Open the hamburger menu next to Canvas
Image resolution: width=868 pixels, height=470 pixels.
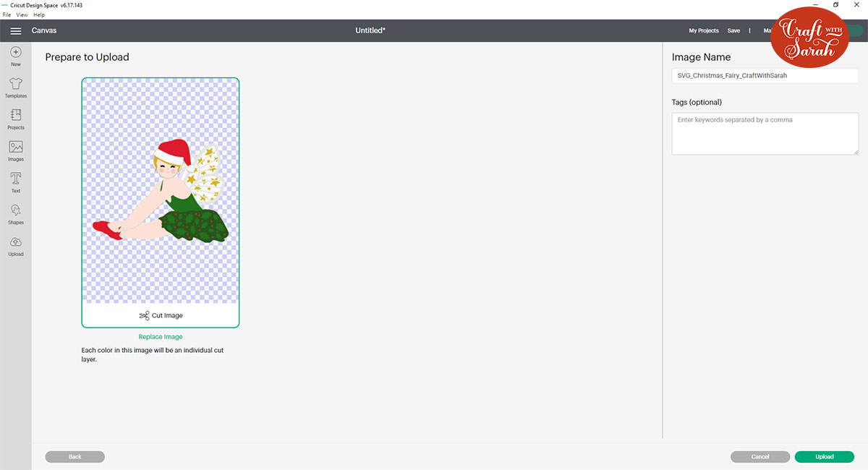click(x=15, y=30)
